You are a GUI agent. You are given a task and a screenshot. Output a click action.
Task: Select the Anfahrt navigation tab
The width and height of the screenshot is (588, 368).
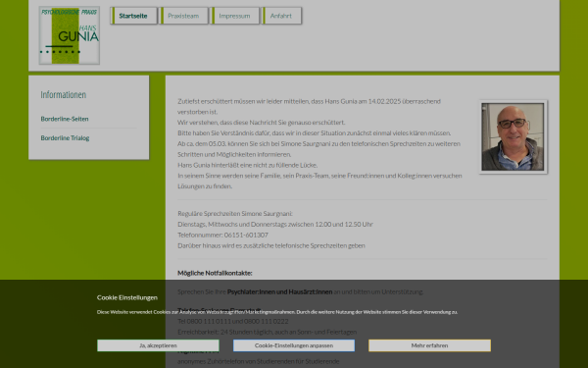[x=281, y=16]
